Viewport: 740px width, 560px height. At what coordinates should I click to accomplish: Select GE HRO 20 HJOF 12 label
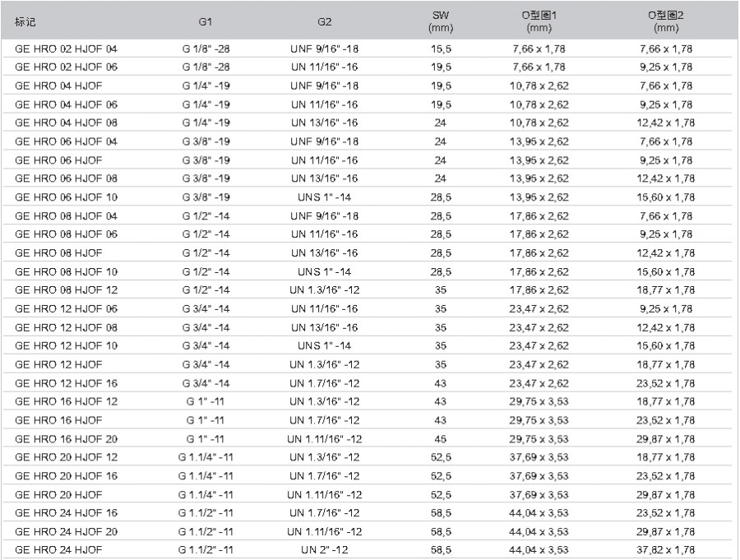click(66, 457)
